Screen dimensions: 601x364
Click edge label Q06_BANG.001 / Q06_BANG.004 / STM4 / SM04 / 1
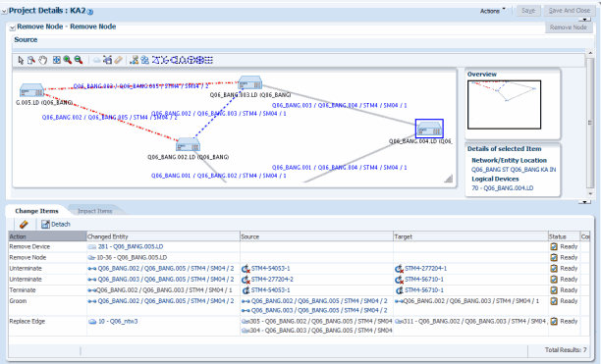click(340, 167)
